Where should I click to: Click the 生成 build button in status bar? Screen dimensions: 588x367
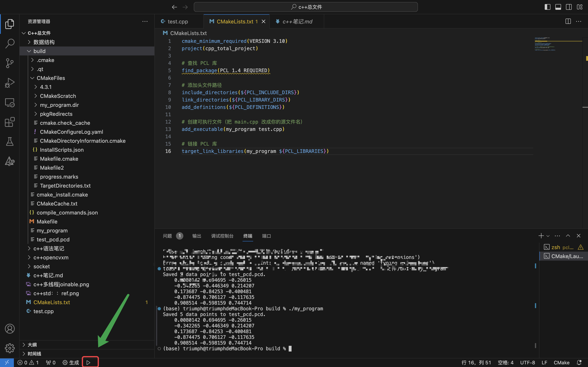(x=71, y=362)
